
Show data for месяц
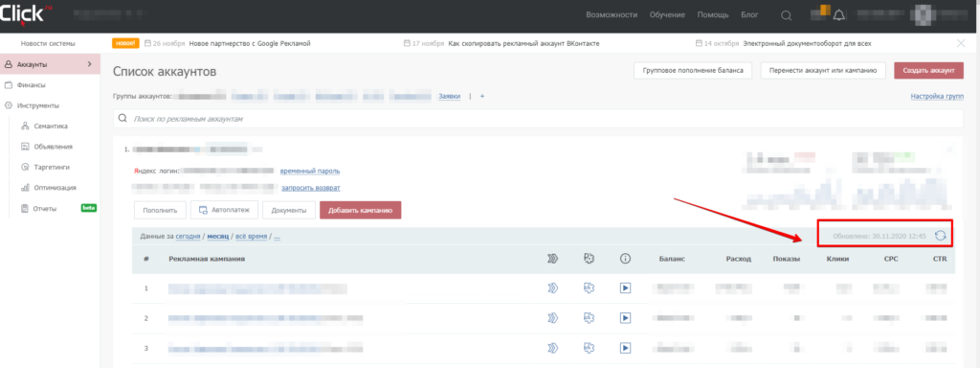pyautogui.click(x=218, y=237)
